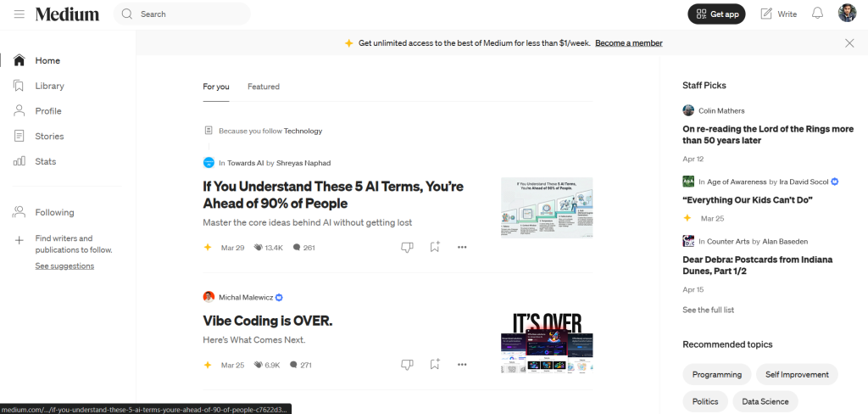Click the Counter Arts publication link

pyautogui.click(x=728, y=242)
